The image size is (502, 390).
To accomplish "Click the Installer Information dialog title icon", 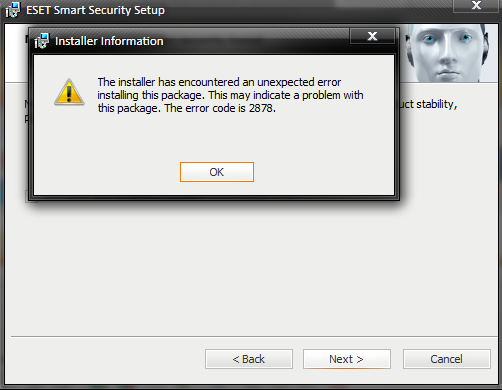I will (x=42, y=41).
